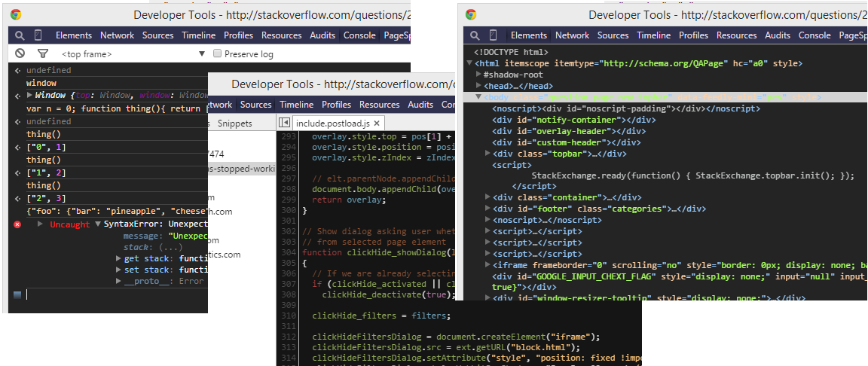Viewport: 868px width, 366px height.
Task: Select the <!DOCTYPE html> line
Action: click(511, 52)
